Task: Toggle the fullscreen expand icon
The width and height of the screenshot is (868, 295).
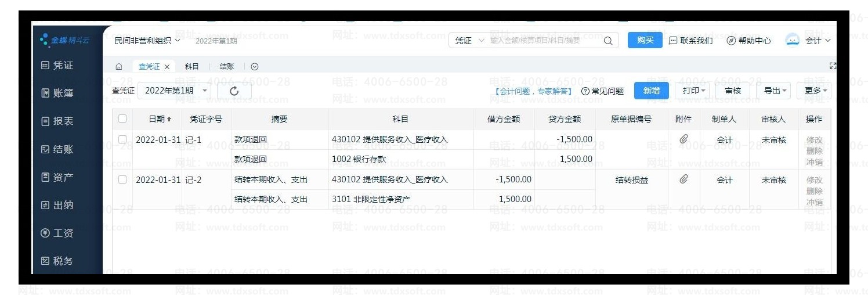Action: 833,66
